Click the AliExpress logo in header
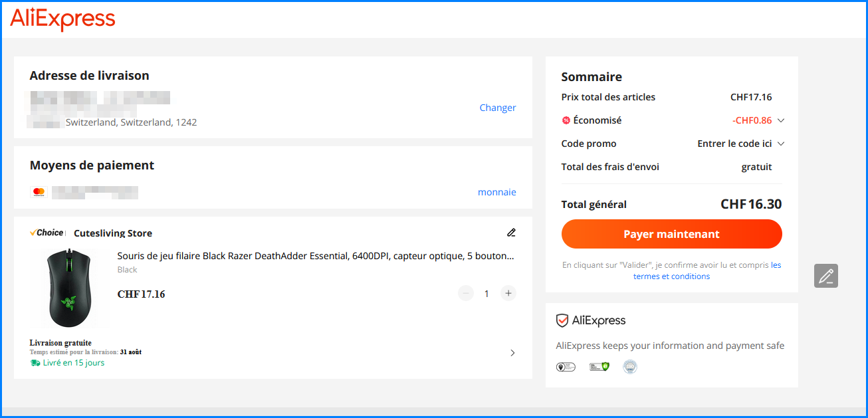This screenshot has width=868, height=418. [x=62, y=19]
